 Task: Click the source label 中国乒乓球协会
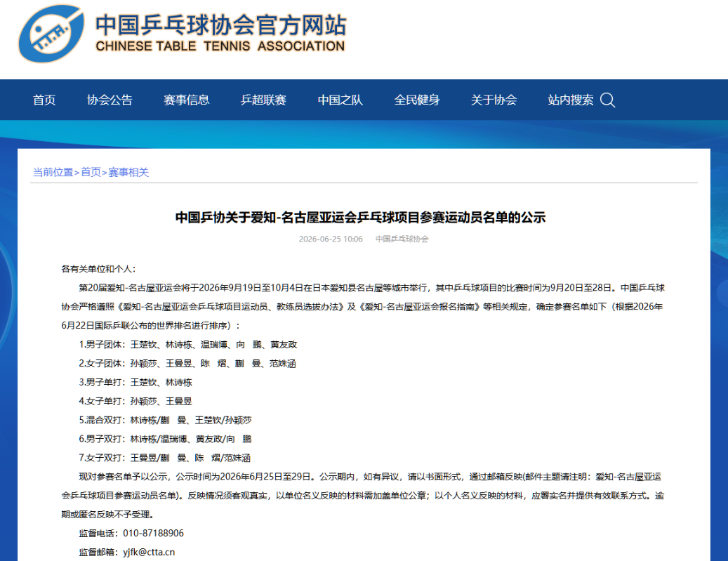tap(402, 239)
